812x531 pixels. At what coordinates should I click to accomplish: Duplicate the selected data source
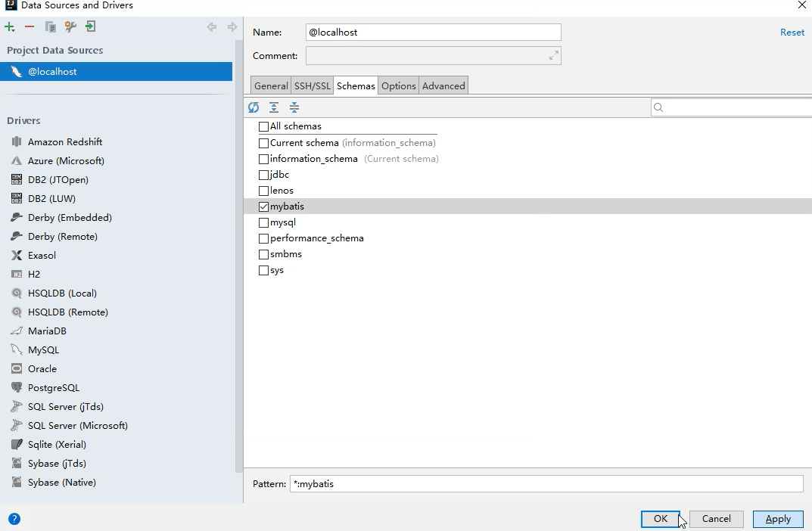[50, 27]
